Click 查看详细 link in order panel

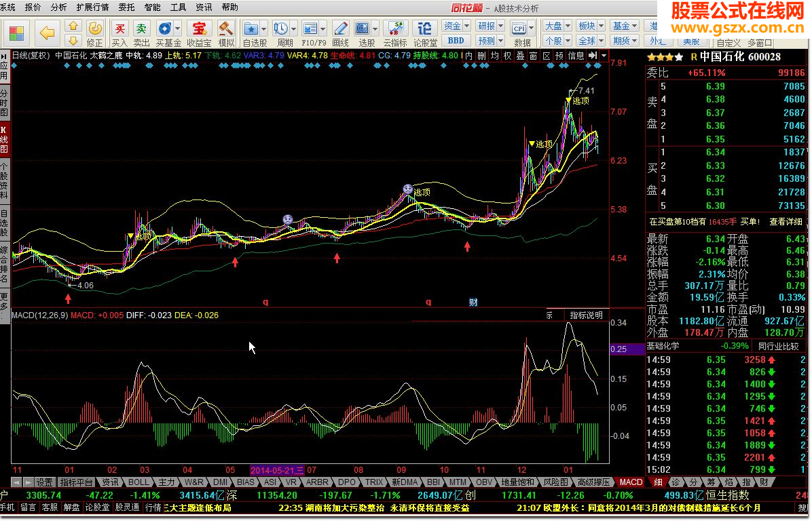pos(786,221)
